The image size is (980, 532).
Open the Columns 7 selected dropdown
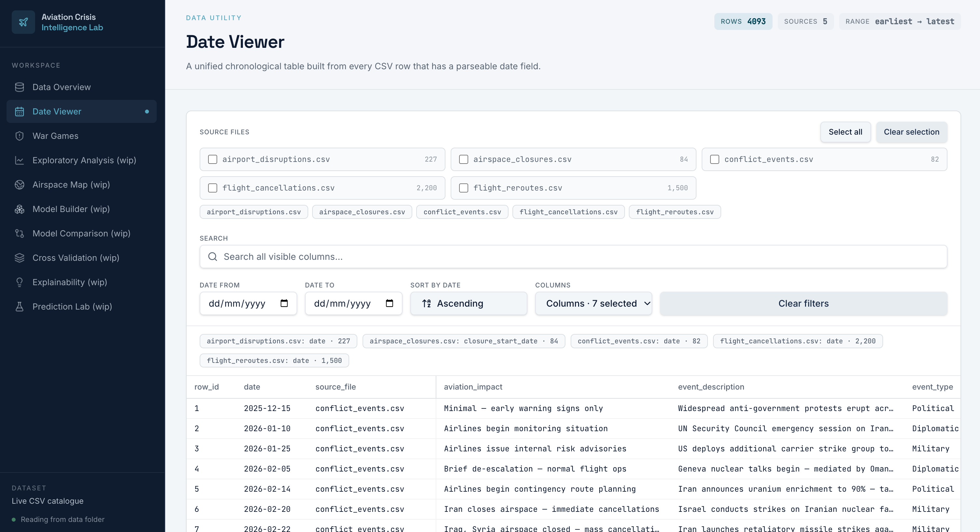point(593,303)
